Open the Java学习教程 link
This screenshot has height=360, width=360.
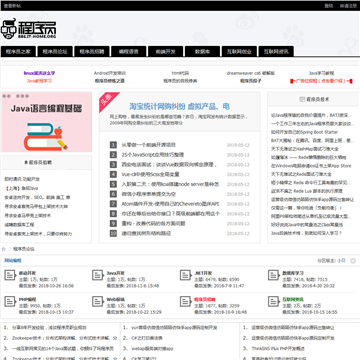pyautogui.click(x=321, y=73)
